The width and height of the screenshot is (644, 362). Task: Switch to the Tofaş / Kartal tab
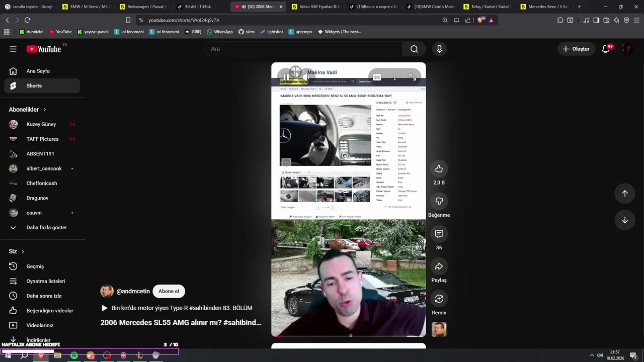point(488,7)
